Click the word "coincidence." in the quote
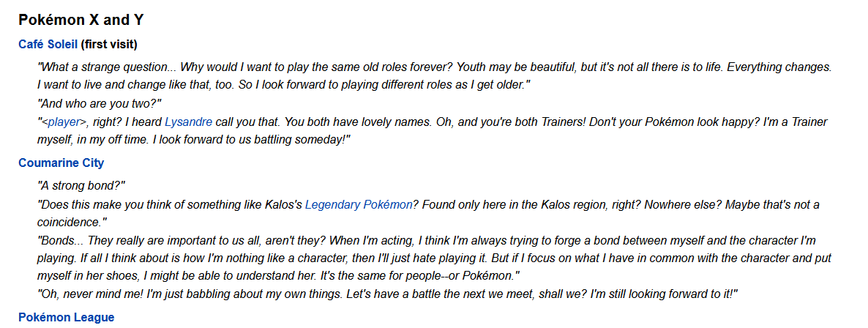 67,222
